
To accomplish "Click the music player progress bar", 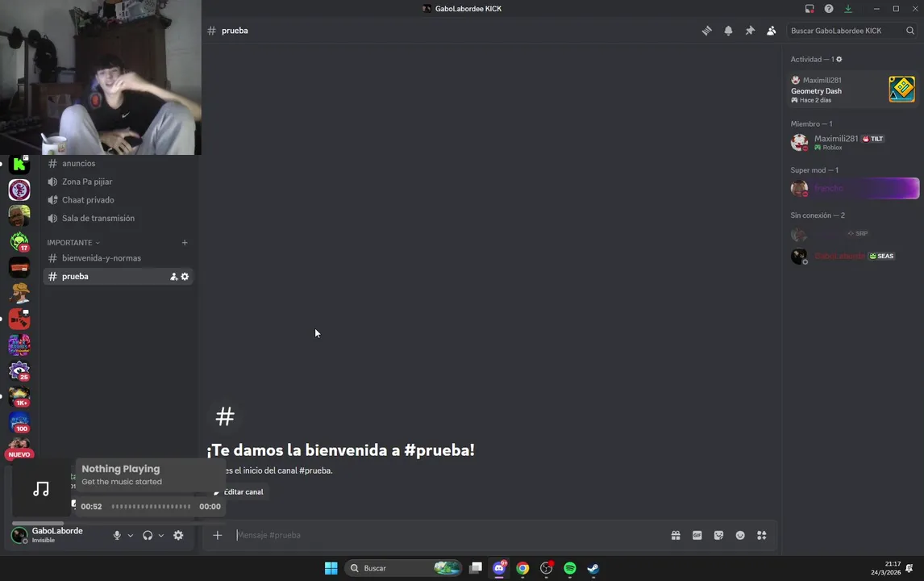I will point(151,507).
